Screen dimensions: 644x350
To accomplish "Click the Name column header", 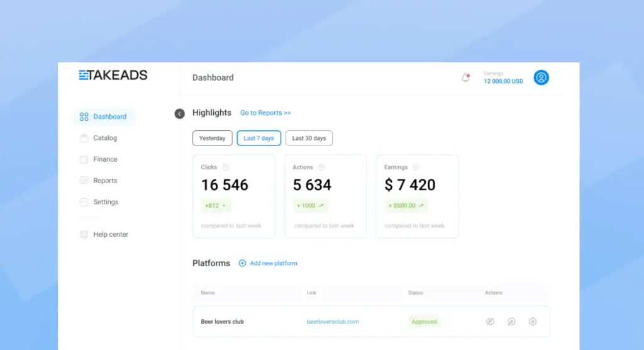I will [x=208, y=293].
